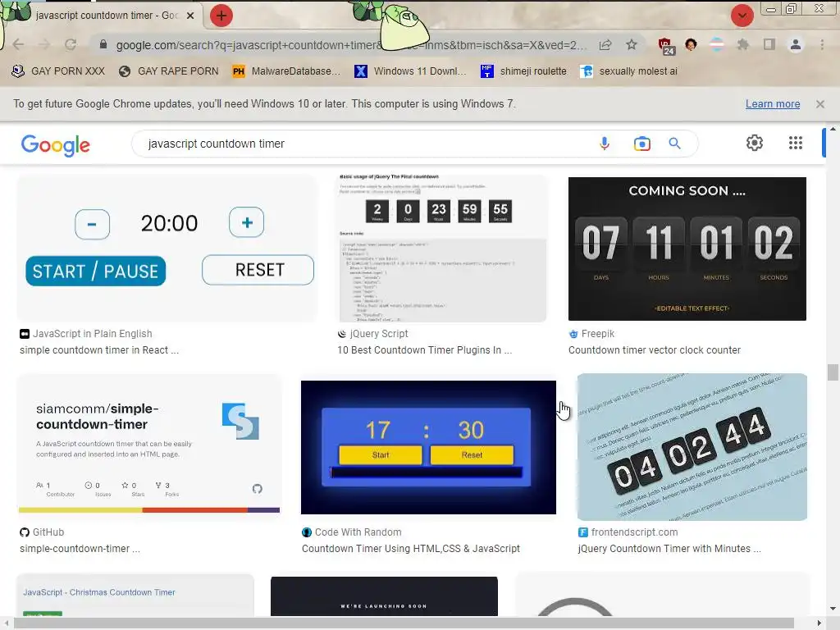Open the 'simple-countdown-timer ...' title link

pyautogui.click(x=80, y=549)
